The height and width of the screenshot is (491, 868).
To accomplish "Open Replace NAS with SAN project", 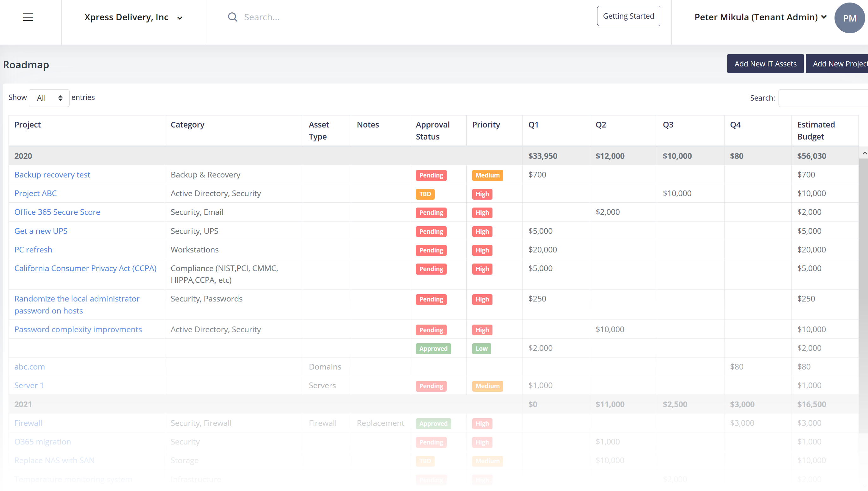I will [x=54, y=460].
